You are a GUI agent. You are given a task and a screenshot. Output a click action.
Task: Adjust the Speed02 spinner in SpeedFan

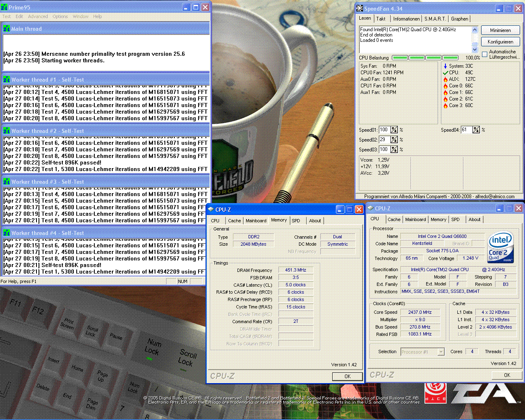(394, 139)
